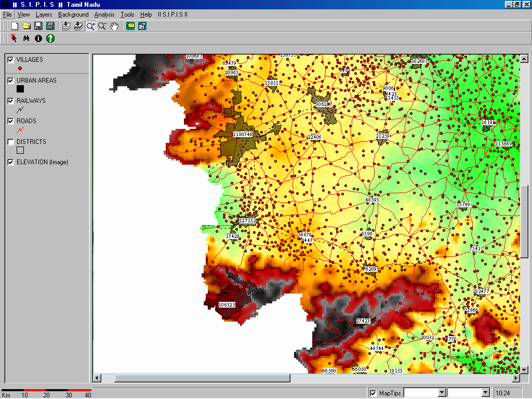Image resolution: width=532 pixels, height=399 pixels.
Task: Print the map with printer icon
Action: (x=50, y=26)
